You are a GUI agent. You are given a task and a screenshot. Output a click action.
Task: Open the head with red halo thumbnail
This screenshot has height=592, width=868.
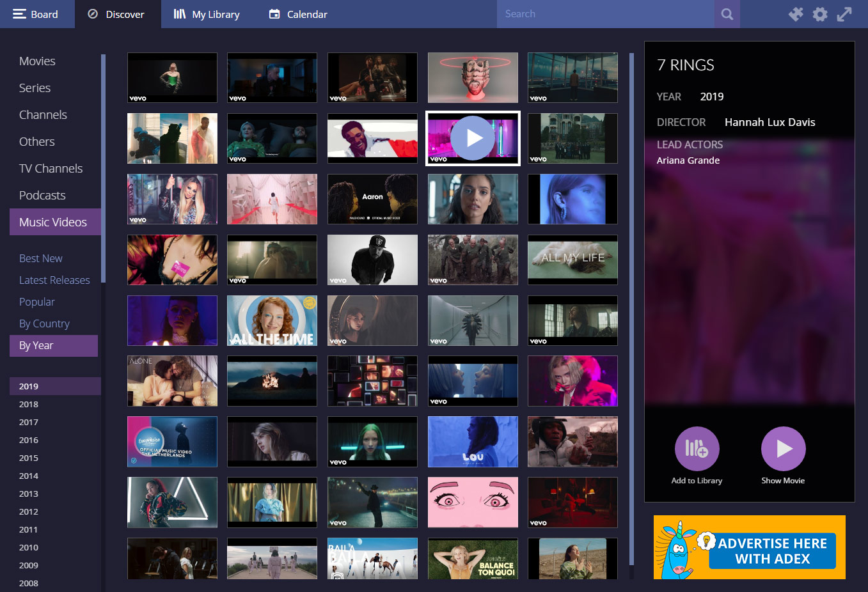[473, 77]
